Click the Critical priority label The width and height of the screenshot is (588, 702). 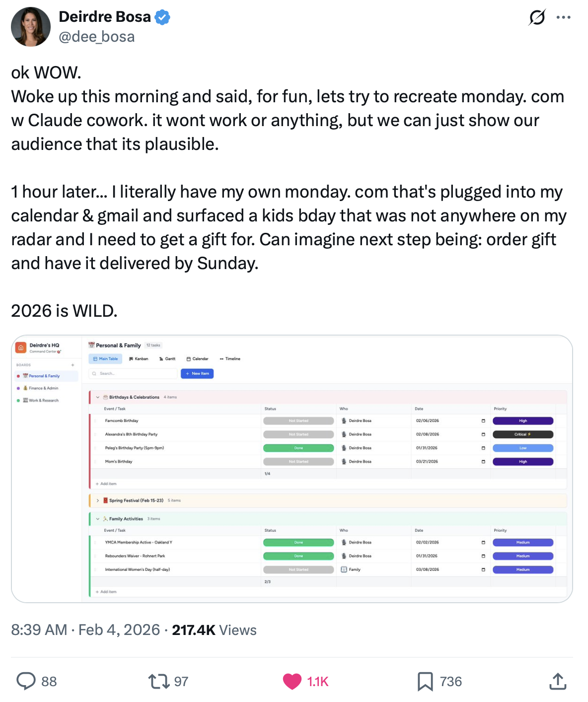[x=522, y=434]
